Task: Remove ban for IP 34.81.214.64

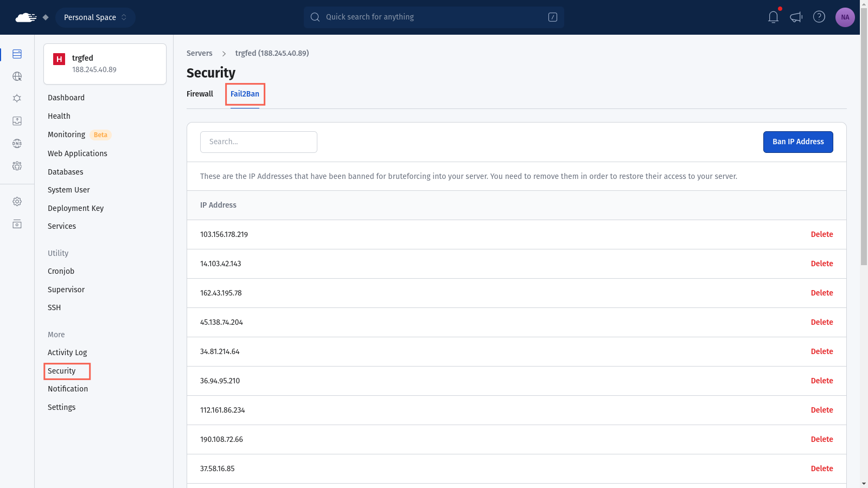Action: [x=821, y=351]
